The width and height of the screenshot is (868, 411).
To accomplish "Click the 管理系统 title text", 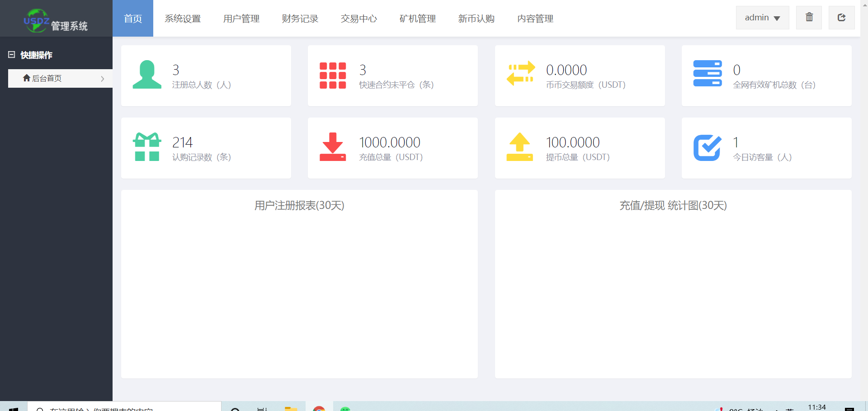I will click(x=69, y=26).
